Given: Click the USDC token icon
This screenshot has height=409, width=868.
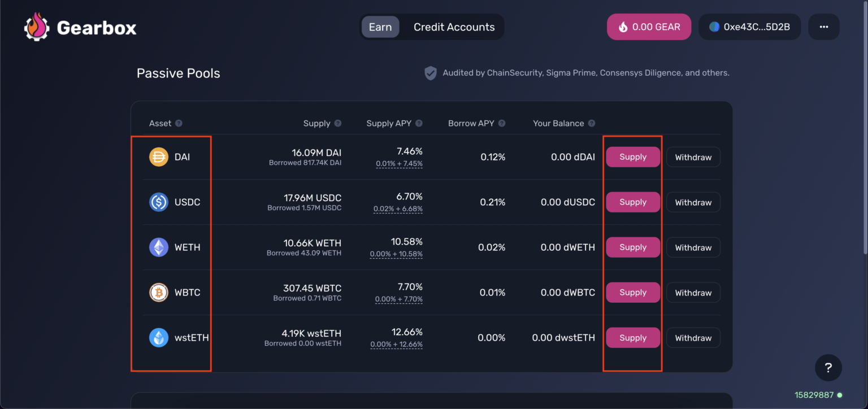Looking at the screenshot, I should (x=159, y=202).
